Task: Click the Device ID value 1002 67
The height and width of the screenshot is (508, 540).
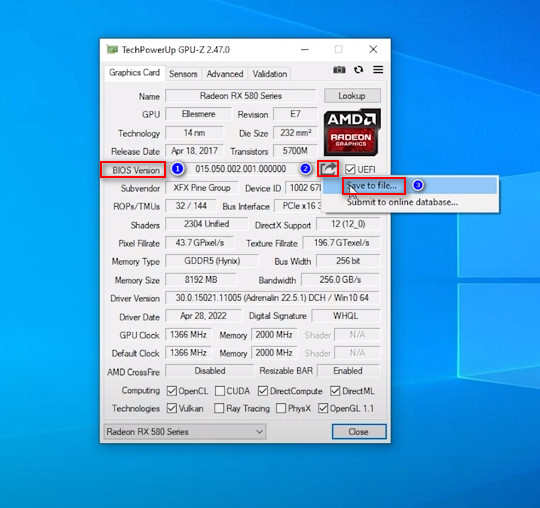Action: coord(303,188)
